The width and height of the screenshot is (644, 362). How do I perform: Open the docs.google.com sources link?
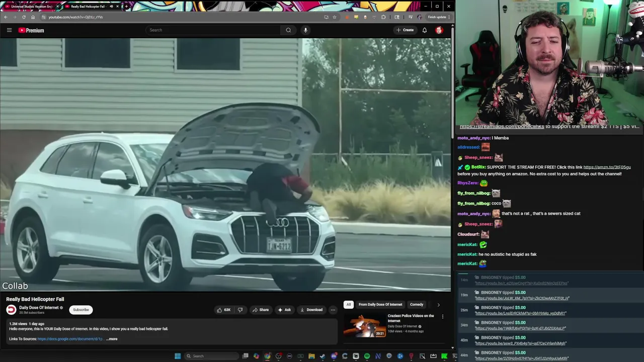point(70,339)
